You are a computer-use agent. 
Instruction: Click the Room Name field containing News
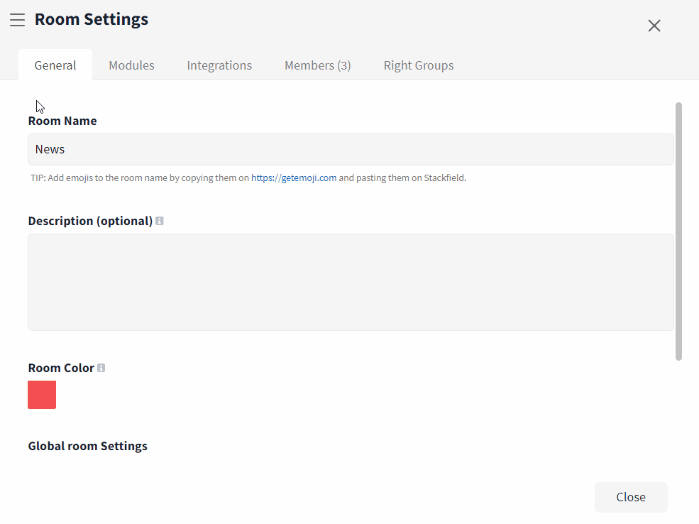pyautogui.click(x=351, y=149)
